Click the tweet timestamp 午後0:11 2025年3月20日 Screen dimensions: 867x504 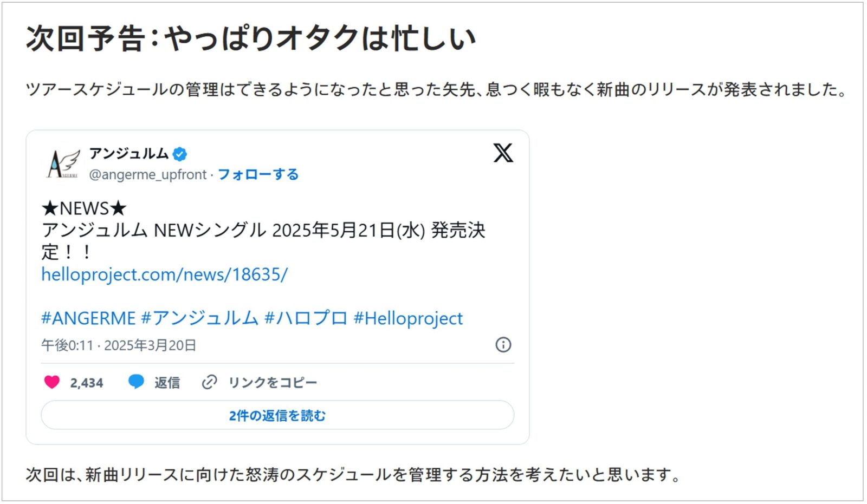coord(119,345)
